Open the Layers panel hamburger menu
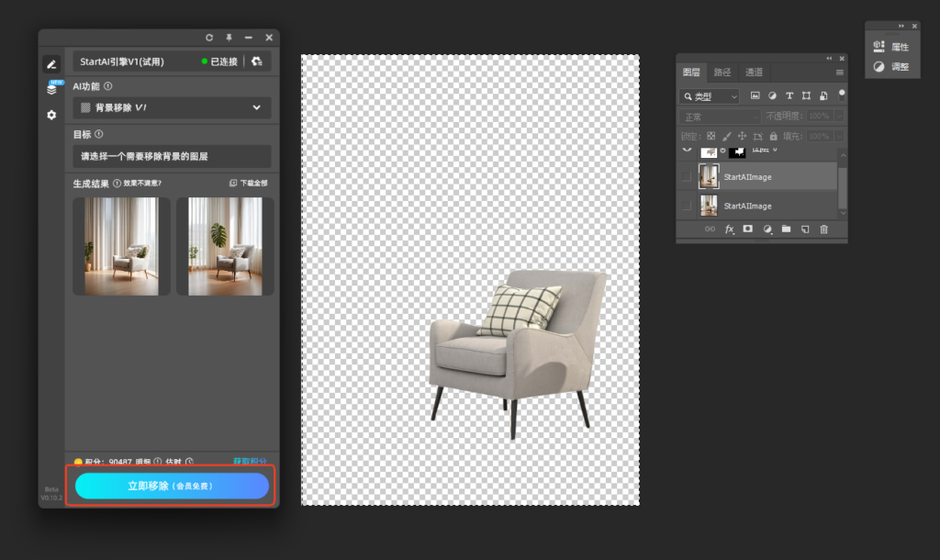 (839, 73)
